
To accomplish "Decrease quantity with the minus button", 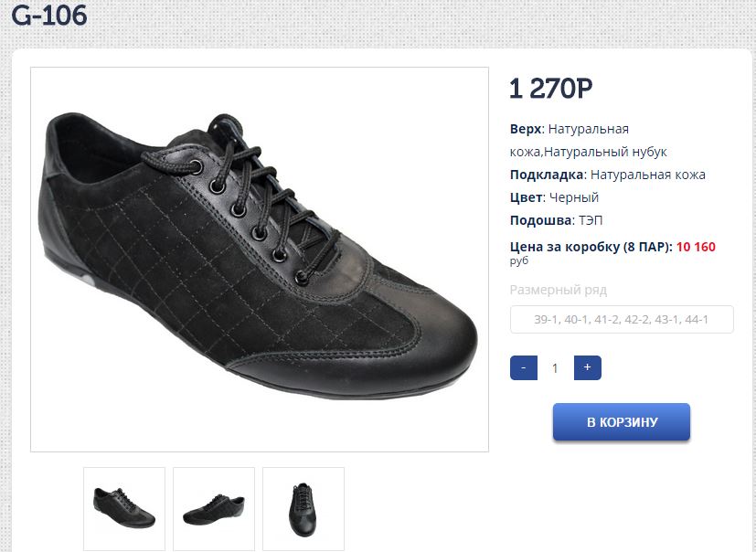I will (523, 367).
